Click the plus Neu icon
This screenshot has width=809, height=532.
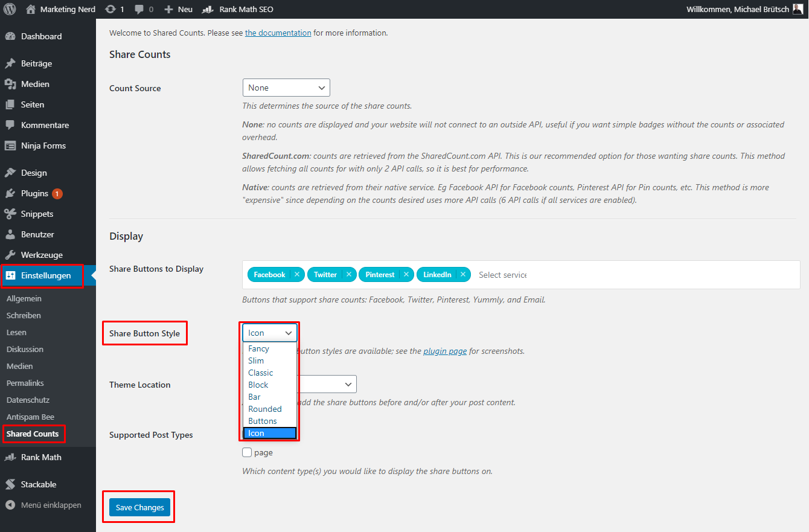click(x=168, y=10)
